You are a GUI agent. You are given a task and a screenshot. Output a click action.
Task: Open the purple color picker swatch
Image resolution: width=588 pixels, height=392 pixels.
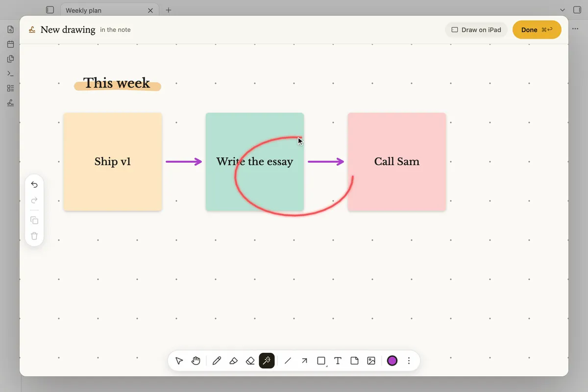click(392, 361)
